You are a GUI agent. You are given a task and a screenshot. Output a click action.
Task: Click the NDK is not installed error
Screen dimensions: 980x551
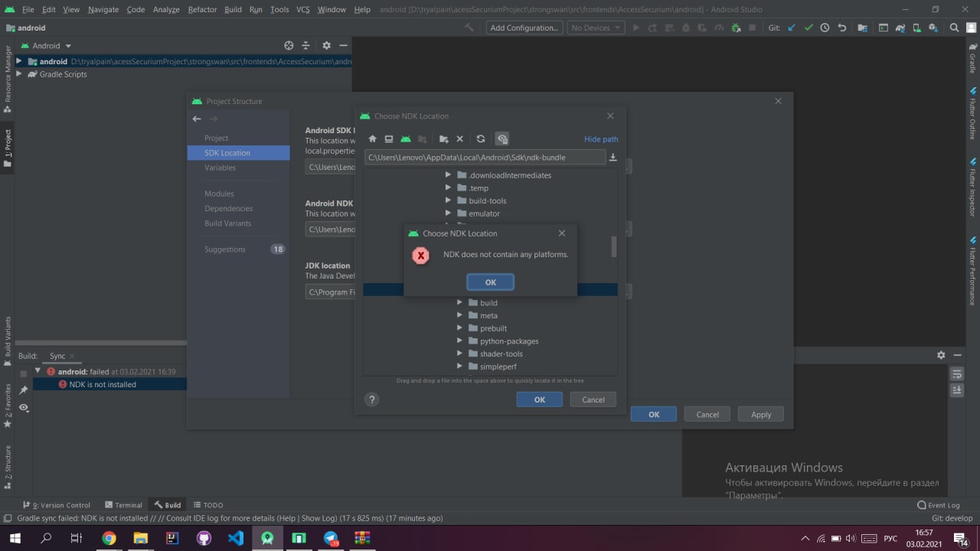coord(103,384)
